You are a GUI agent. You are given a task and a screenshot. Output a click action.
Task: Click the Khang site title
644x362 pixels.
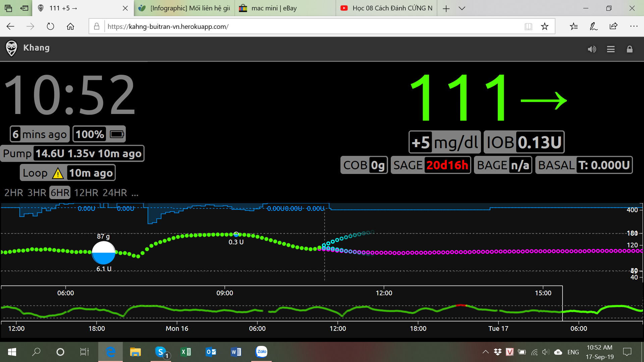coord(36,48)
